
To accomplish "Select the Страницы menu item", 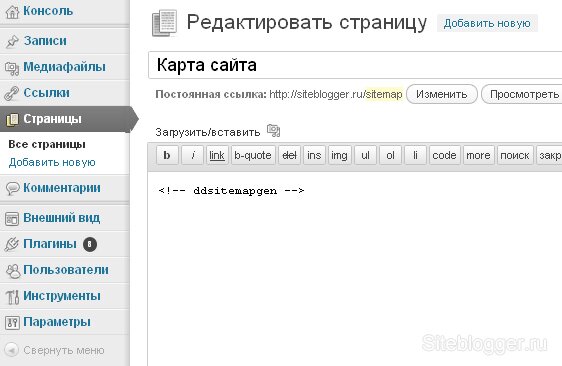I will [x=65, y=119].
